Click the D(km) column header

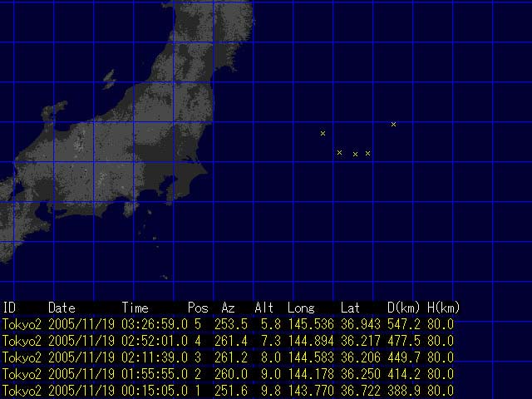point(405,308)
